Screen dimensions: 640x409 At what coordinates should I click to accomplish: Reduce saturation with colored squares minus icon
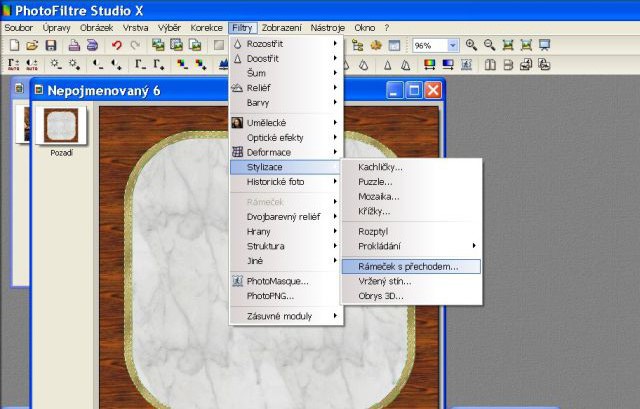pyautogui.click(x=182, y=64)
